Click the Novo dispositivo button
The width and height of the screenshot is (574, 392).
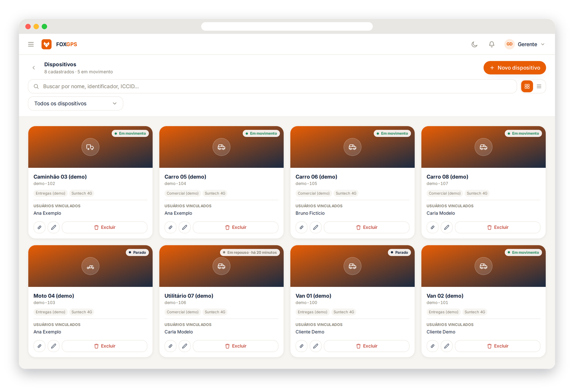point(514,68)
